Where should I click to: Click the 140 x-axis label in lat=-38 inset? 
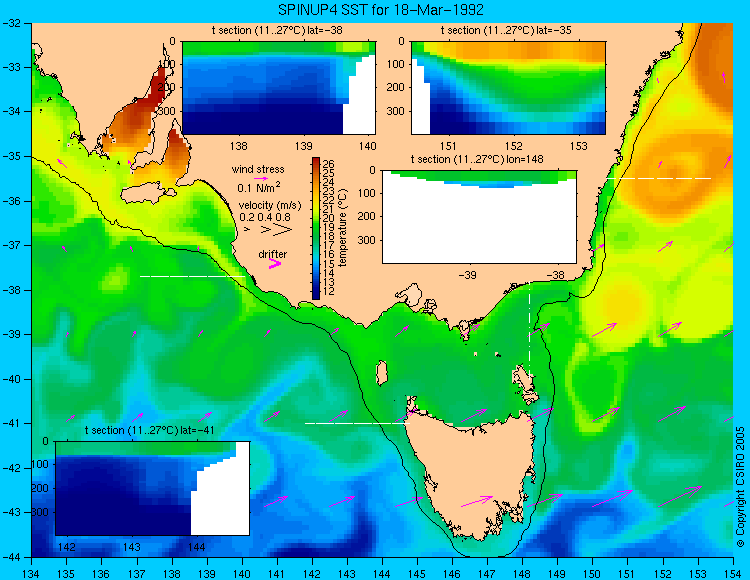coord(367,145)
